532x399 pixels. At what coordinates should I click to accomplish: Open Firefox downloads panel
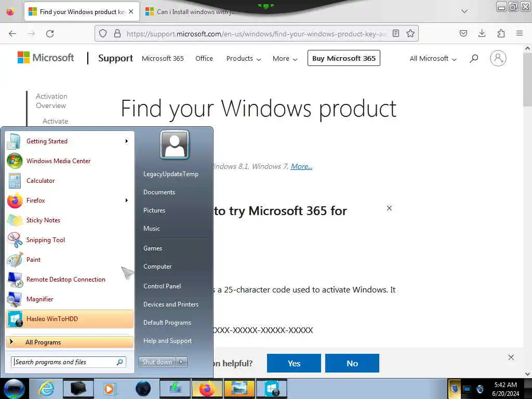[x=482, y=33]
